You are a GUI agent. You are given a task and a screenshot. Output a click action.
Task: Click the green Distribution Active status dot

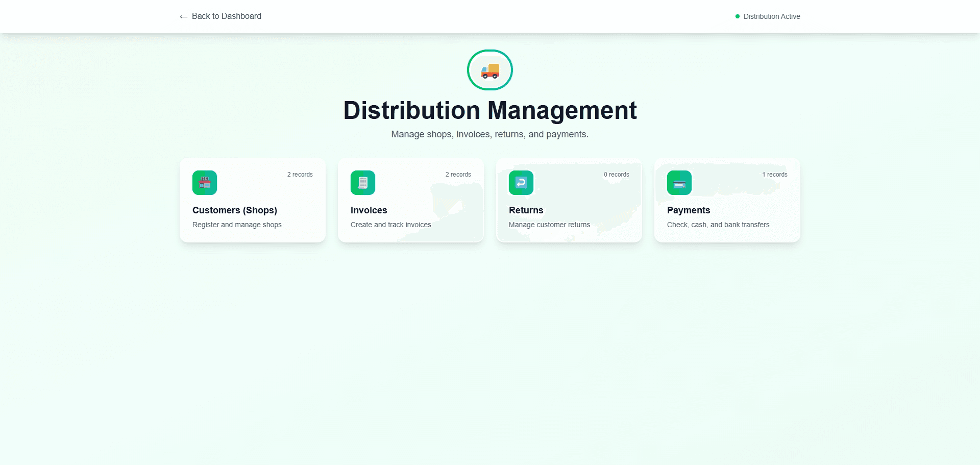click(x=737, y=16)
